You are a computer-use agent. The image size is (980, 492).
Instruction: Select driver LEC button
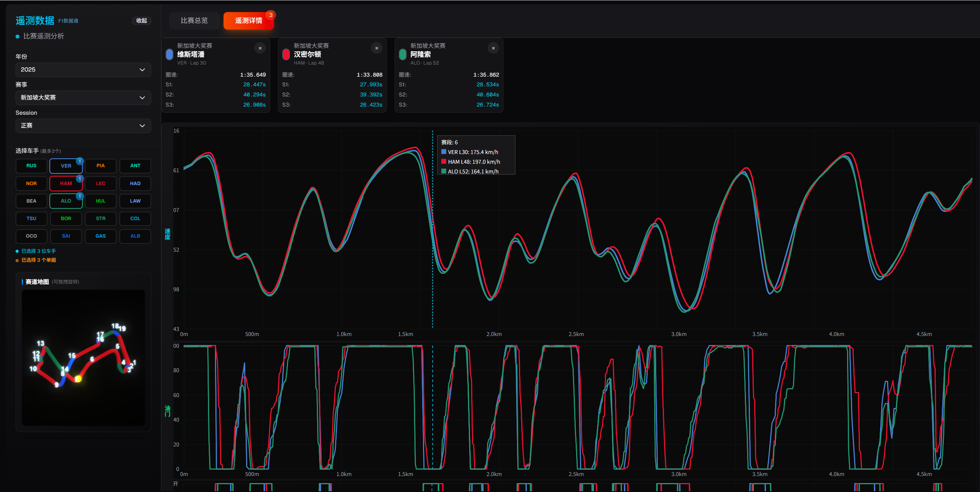100,183
